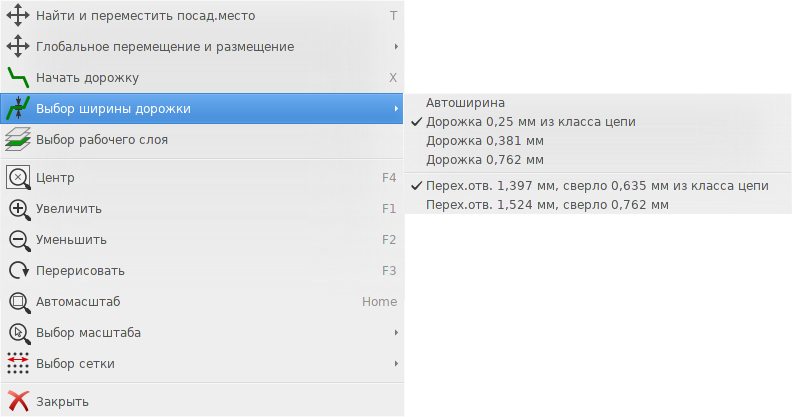792x417 pixels.
Task: Click the zoom out minus magnifier icon
Action: click(19, 240)
